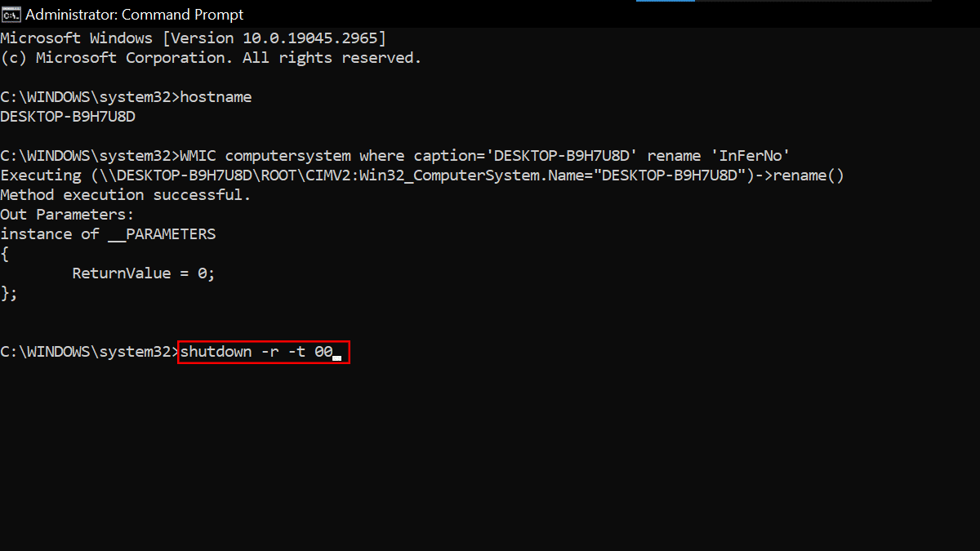Click the DESKTOP-B9H7U8D hostname output line
Viewport: 980px width, 551px height.
click(68, 117)
